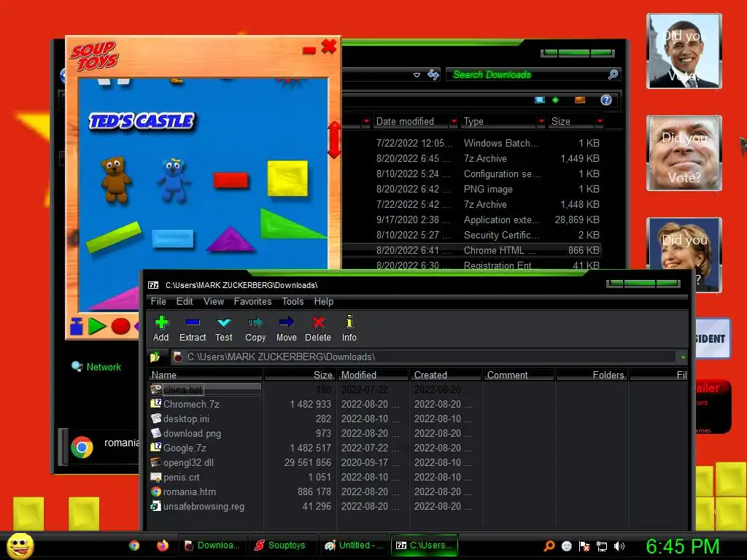
Task: Select the red brick toy in Soup Toys
Action: click(x=231, y=181)
